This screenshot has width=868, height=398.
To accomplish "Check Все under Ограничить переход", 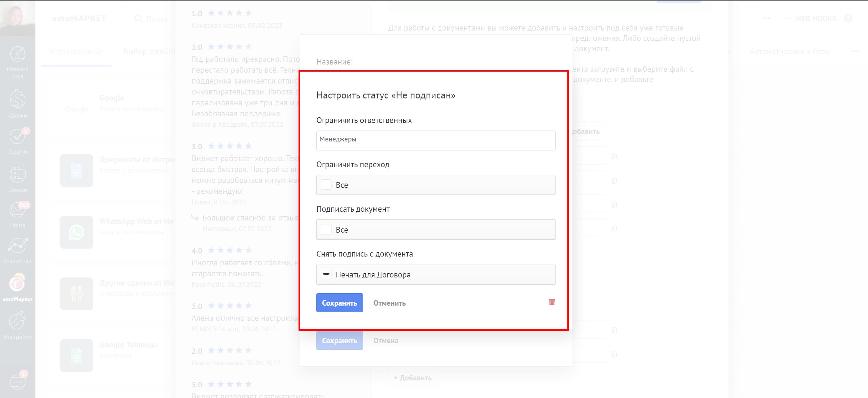I will point(326,185).
